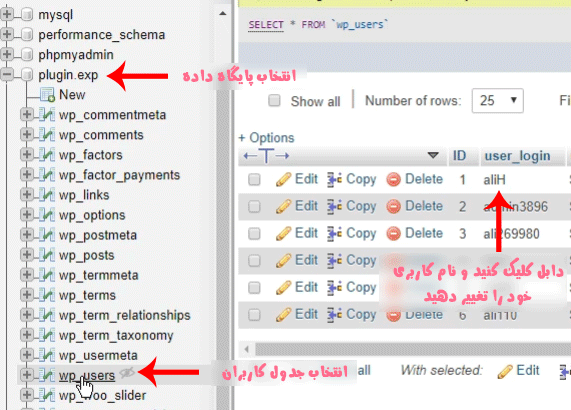This screenshot has height=410, width=571.
Task: Check the Show all checkbox
Action: click(x=274, y=100)
